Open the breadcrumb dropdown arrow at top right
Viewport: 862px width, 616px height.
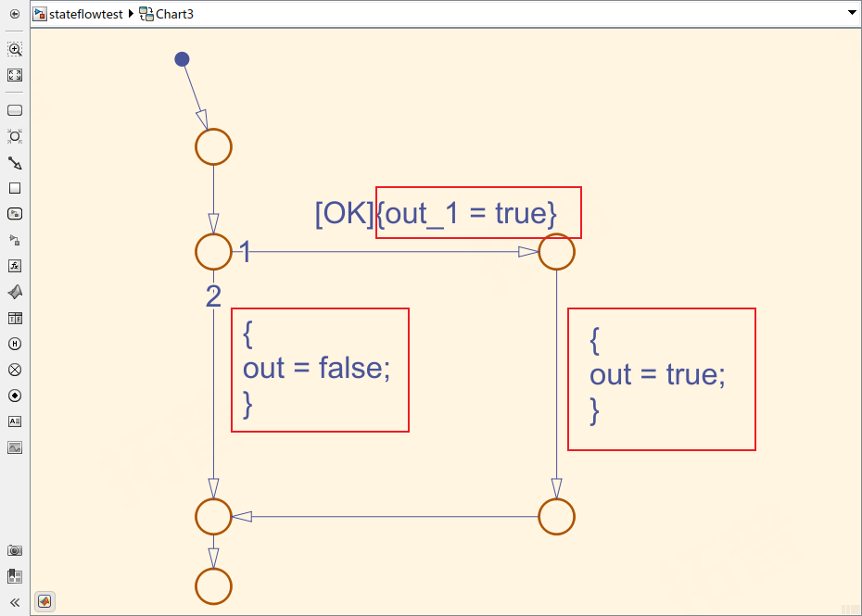(852, 14)
